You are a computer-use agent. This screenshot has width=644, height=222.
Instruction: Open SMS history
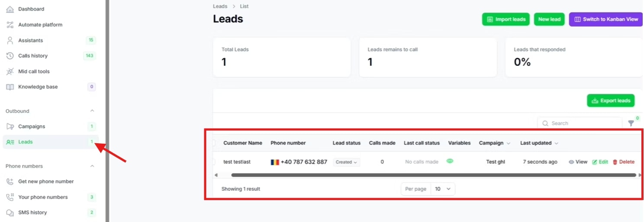point(32,212)
